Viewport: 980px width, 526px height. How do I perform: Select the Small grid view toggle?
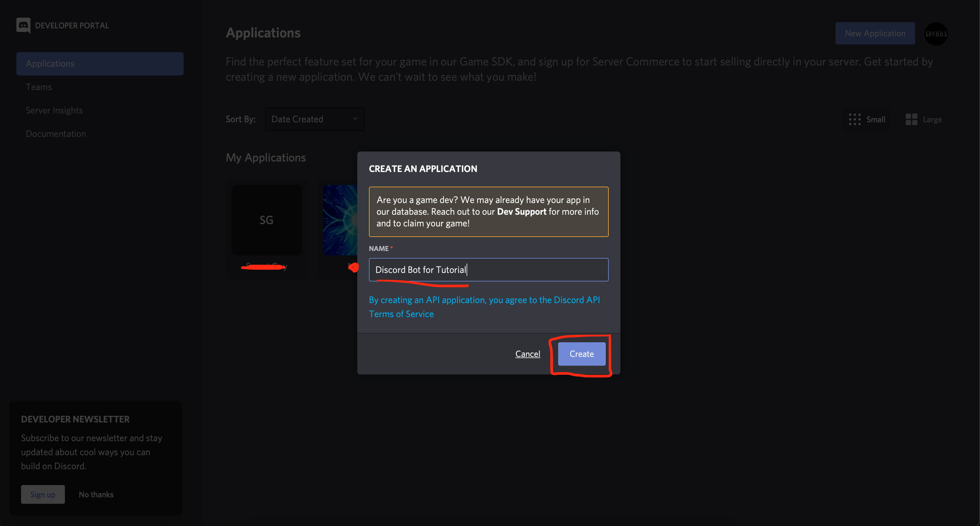pos(867,119)
